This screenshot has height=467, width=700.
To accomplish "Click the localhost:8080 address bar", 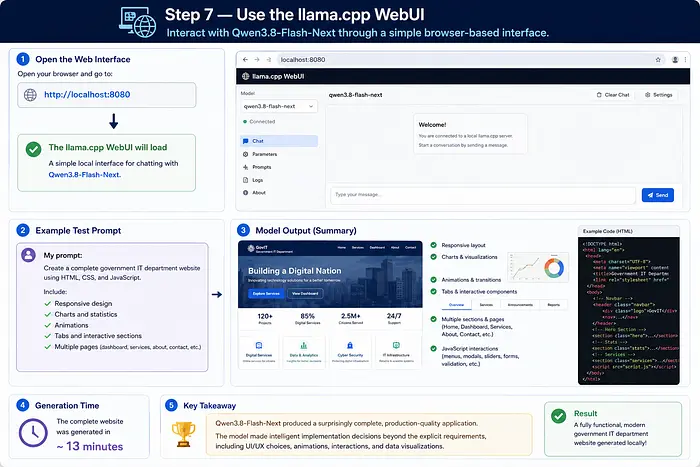I will [469, 59].
